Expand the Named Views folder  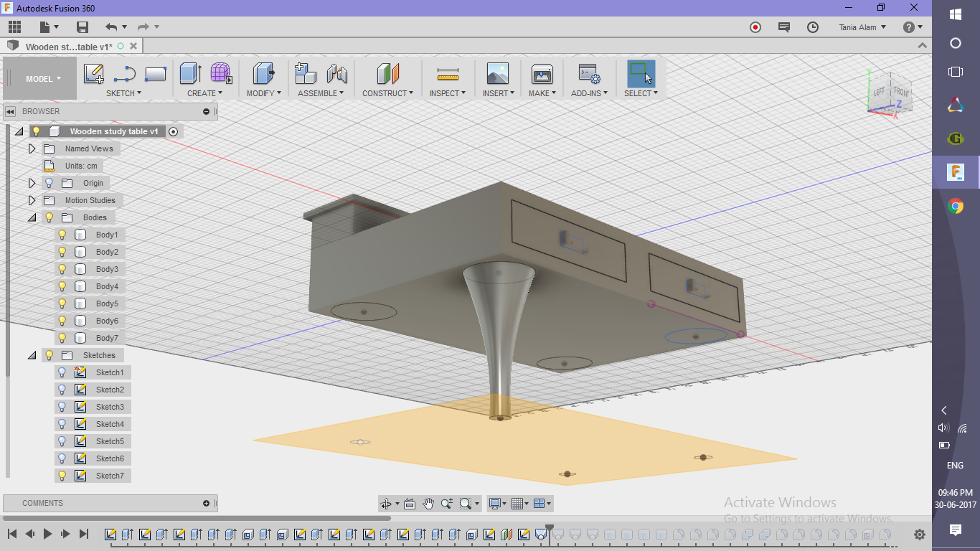click(32, 149)
